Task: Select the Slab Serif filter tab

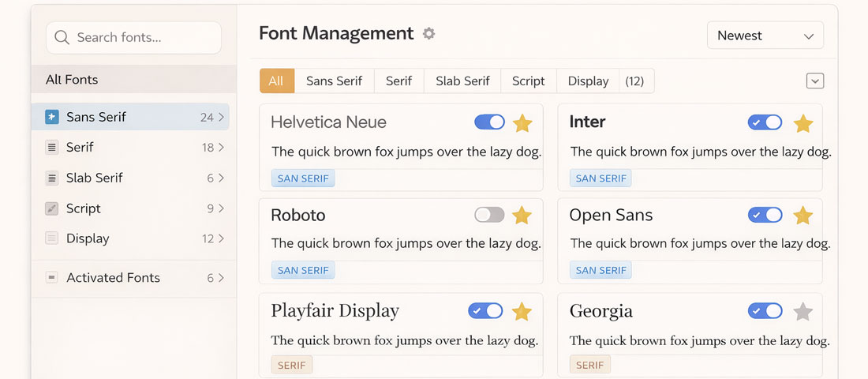Action: click(x=462, y=81)
